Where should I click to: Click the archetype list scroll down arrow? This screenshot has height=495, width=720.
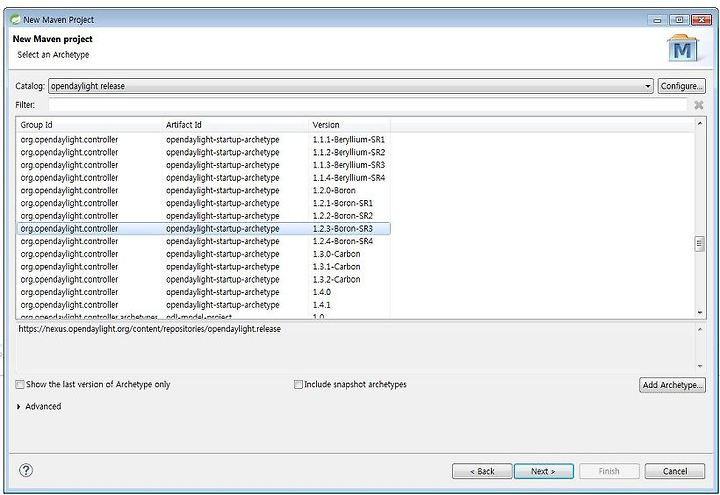pyautogui.click(x=699, y=312)
